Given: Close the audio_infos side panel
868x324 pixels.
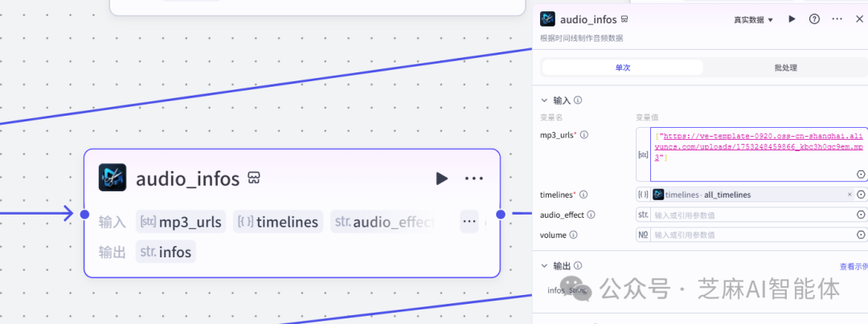Looking at the screenshot, I should point(859,18).
